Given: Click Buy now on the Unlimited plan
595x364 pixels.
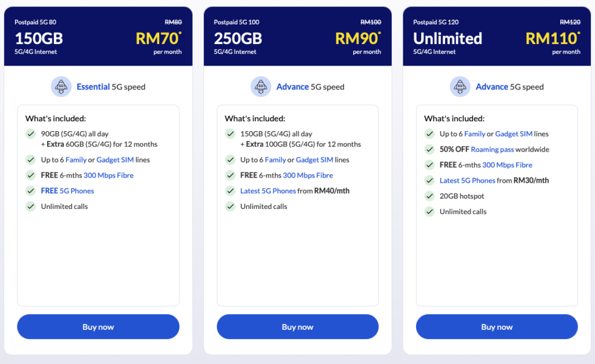Looking at the screenshot, I should coord(496,326).
